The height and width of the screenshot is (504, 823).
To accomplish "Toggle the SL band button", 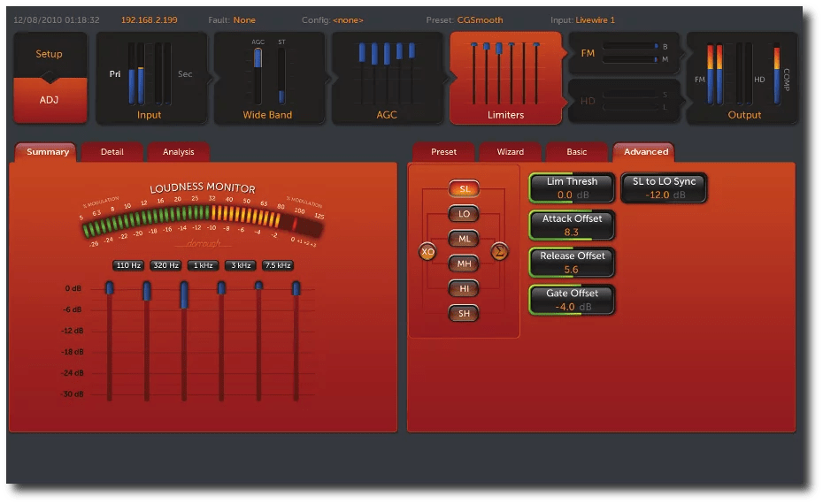I will tap(464, 189).
